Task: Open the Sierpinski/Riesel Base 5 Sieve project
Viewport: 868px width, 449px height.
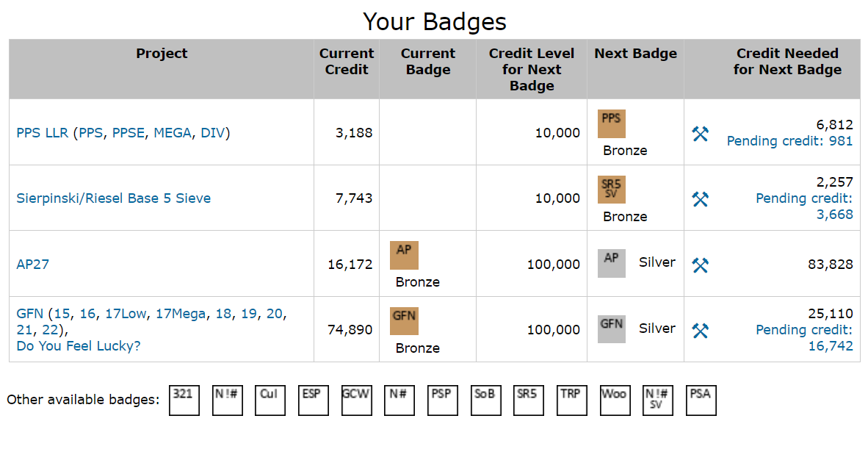Action: click(x=113, y=198)
